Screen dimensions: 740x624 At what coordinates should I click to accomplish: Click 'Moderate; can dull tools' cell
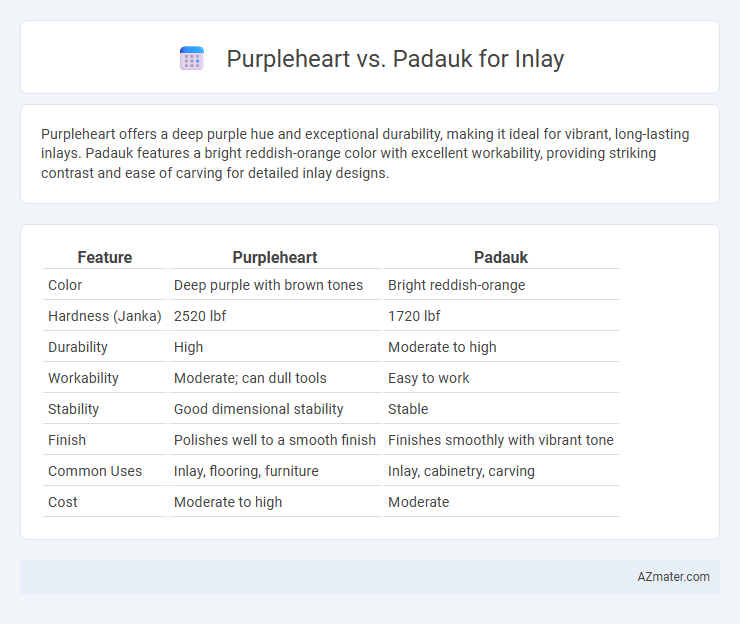(250, 378)
